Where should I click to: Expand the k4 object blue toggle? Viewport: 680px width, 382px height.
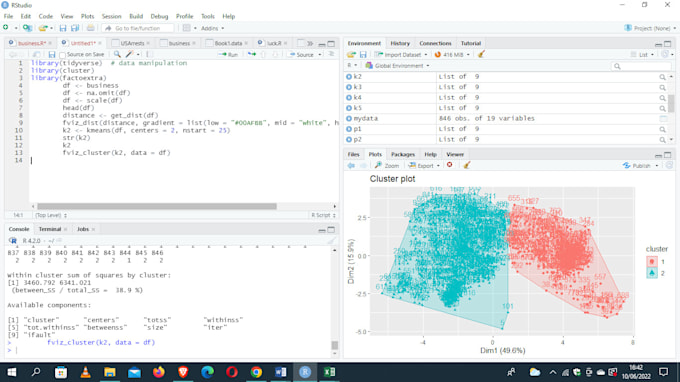click(349, 98)
